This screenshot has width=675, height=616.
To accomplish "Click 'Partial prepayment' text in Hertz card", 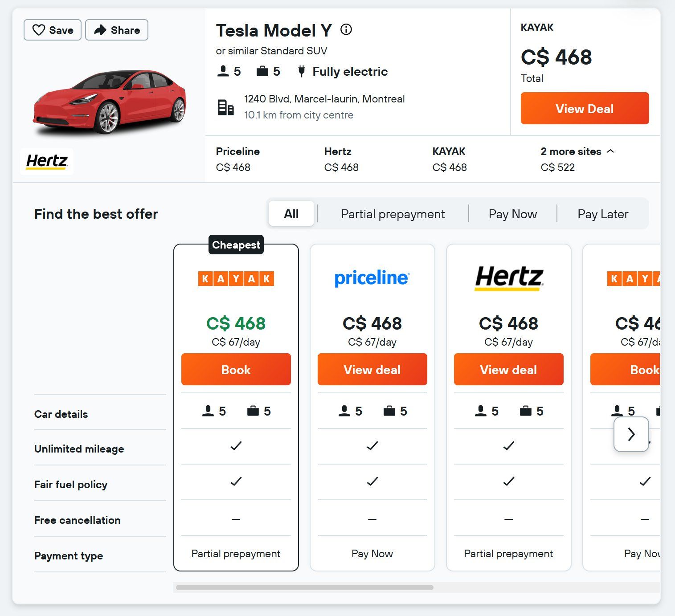I will (x=508, y=554).
